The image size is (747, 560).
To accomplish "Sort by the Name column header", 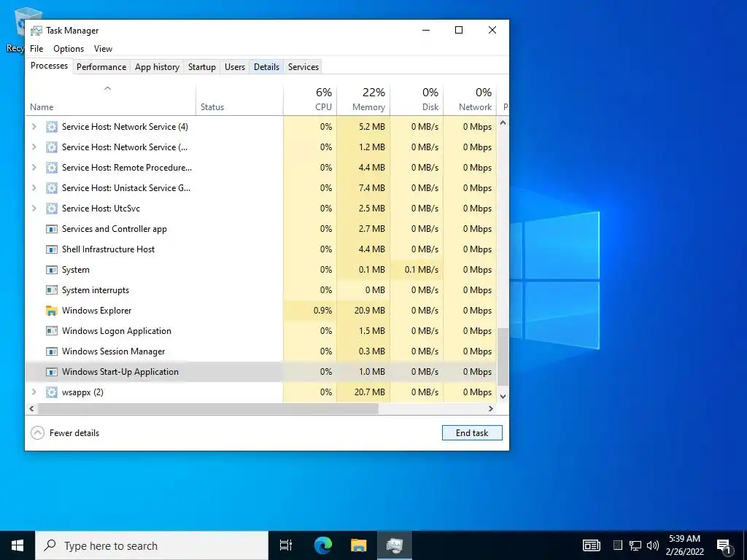I will pyautogui.click(x=111, y=100).
